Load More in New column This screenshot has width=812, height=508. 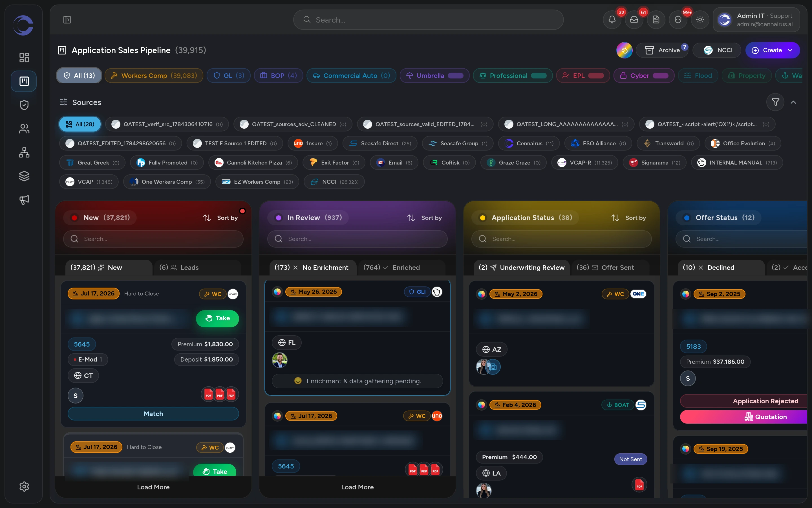(153, 487)
